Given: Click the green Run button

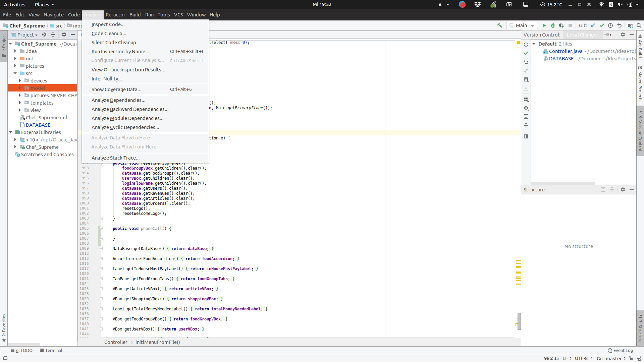Looking at the screenshot, I should pyautogui.click(x=544, y=25).
